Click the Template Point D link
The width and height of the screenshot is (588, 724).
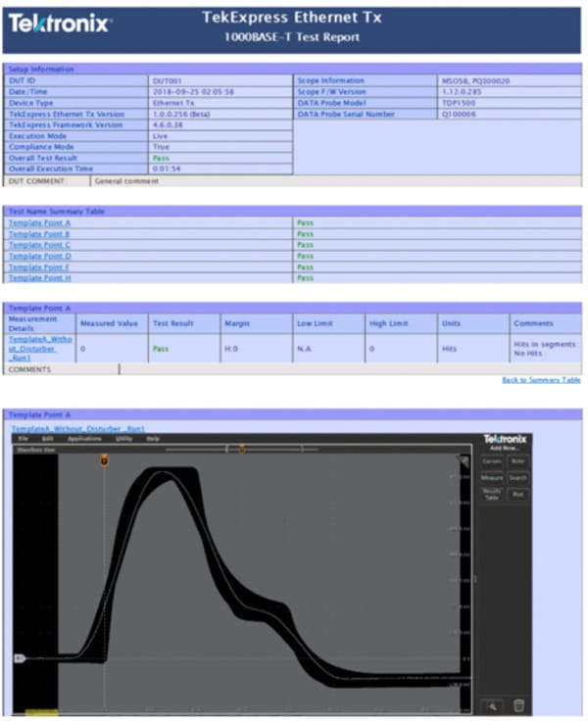39,257
